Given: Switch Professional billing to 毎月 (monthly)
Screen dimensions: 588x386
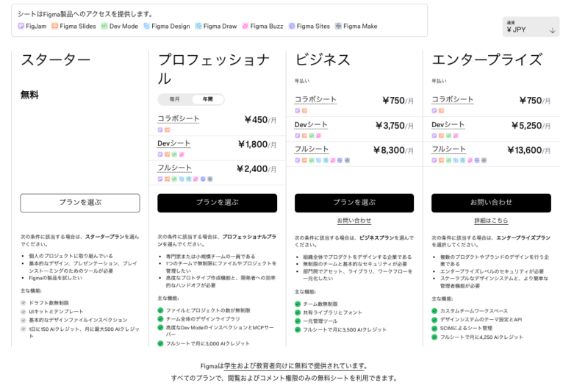Looking at the screenshot, I should (x=175, y=99).
